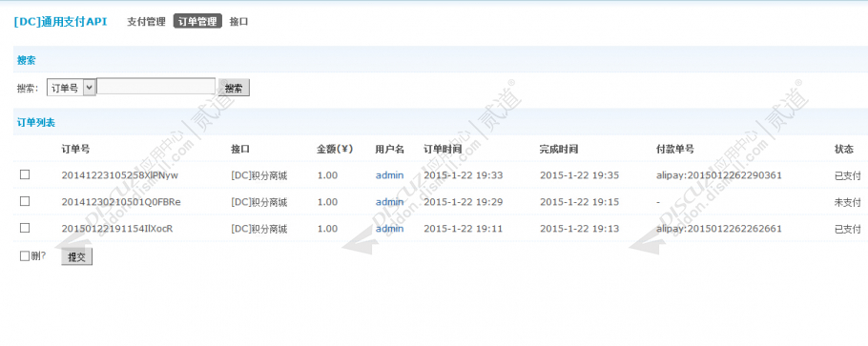The width and height of the screenshot is (868, 346).
Task: Enable the 删? delete checkbox
Action: tap(25, 255)
